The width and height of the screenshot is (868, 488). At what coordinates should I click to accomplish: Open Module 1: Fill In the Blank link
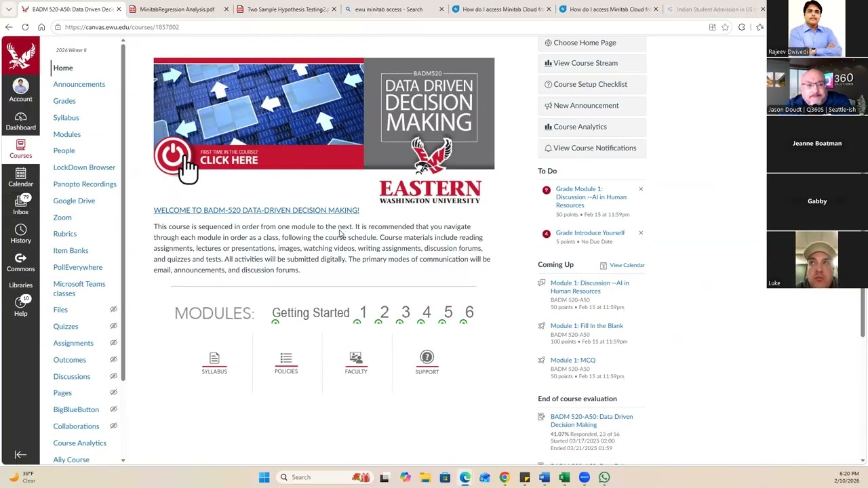coord(587,326)
